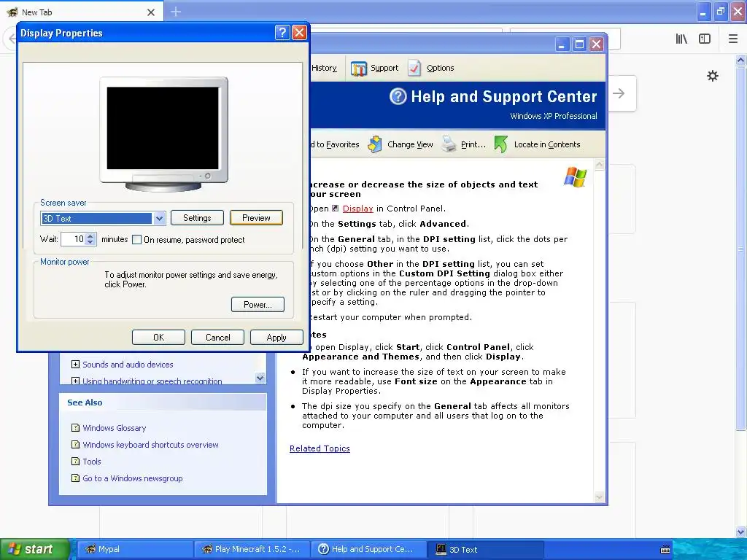The width and height of the screenshot is (747, 560).
Task: Increase the Wait minutes spinner
Action: 90,236
